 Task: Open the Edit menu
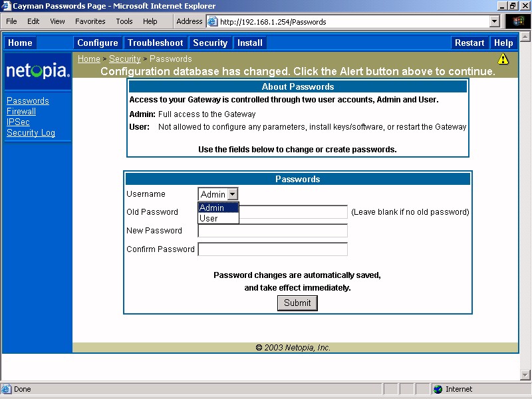(33, 21)
